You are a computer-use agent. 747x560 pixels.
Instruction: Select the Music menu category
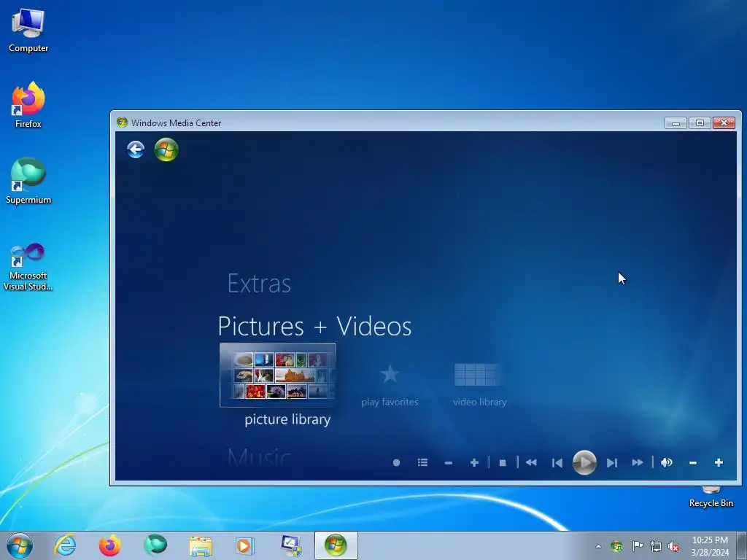tap(259, 457)
